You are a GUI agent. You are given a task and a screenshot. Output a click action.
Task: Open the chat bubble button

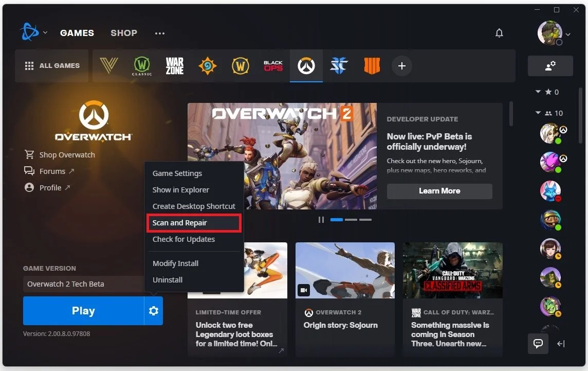(x=538, y=344)
